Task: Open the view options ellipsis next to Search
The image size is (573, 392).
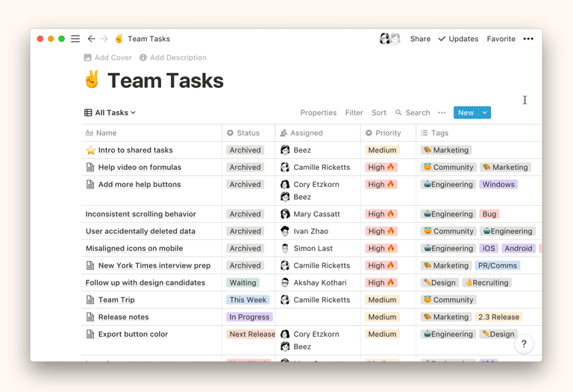Action: point(442,113)
